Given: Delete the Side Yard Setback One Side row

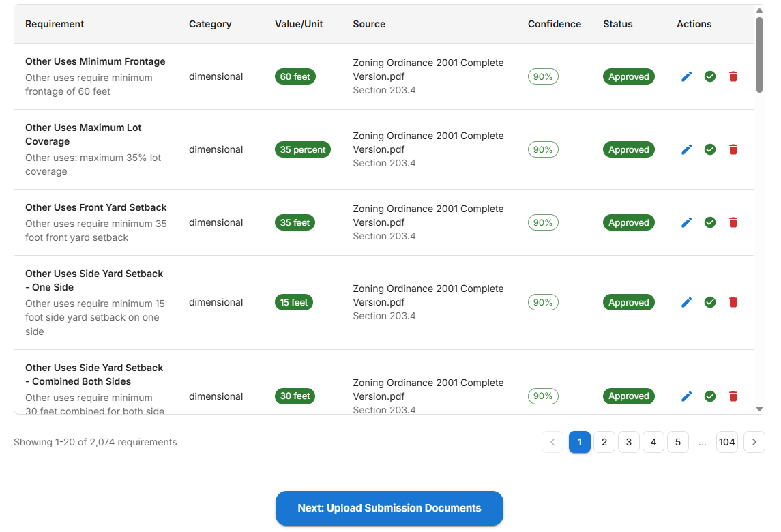Looking at the screenshot, I should [x=733, y=302].
